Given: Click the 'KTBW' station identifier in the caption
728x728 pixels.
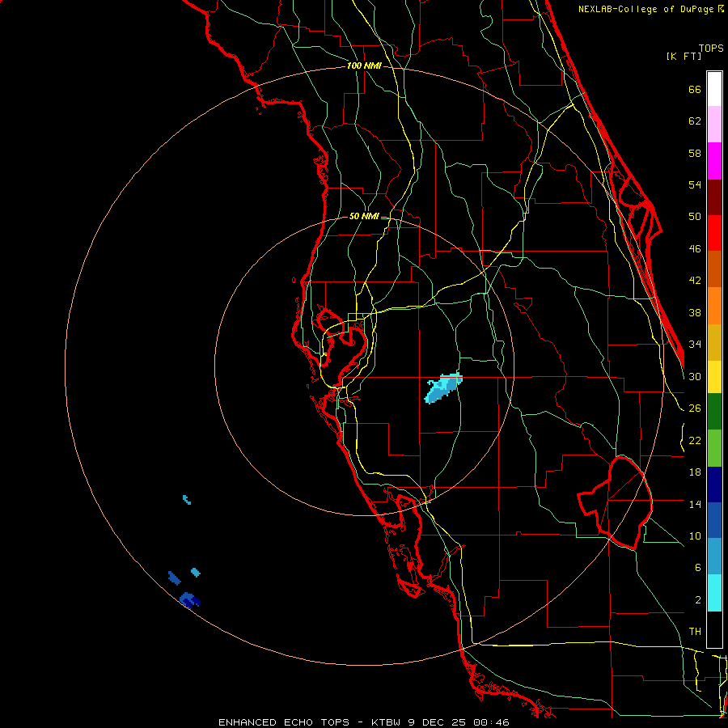Looking at the screenshot, I should coord(387,722).
